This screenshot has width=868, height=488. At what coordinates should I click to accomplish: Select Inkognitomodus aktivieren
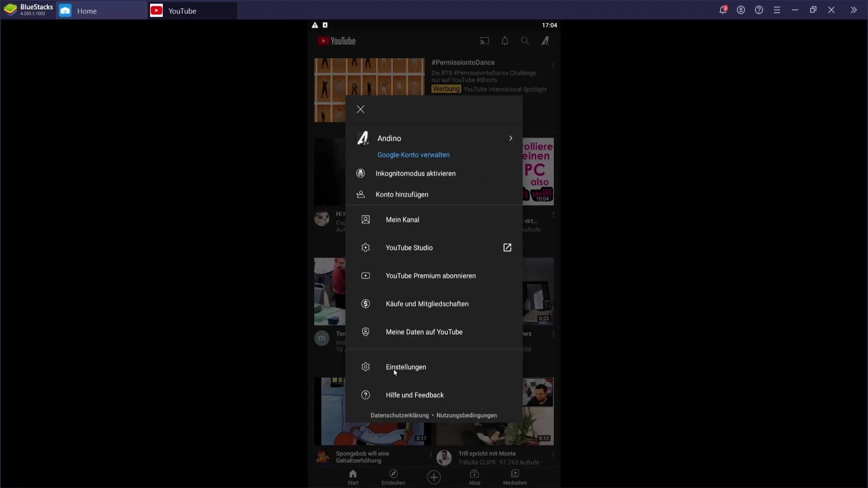(415, 174)
